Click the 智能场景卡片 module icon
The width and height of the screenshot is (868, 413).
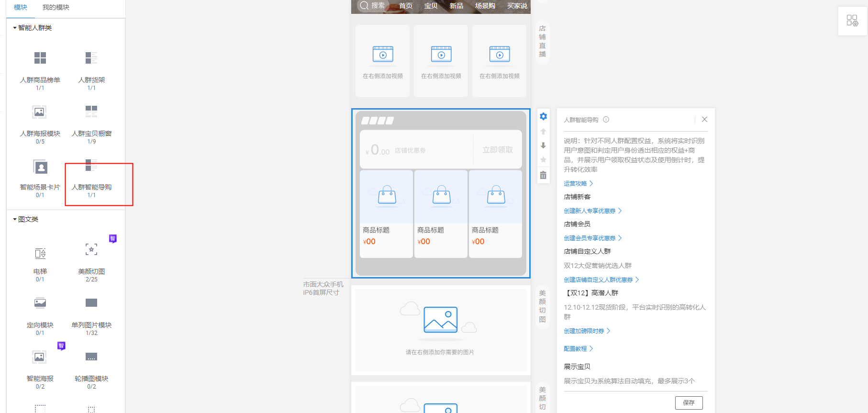(40, 167)
